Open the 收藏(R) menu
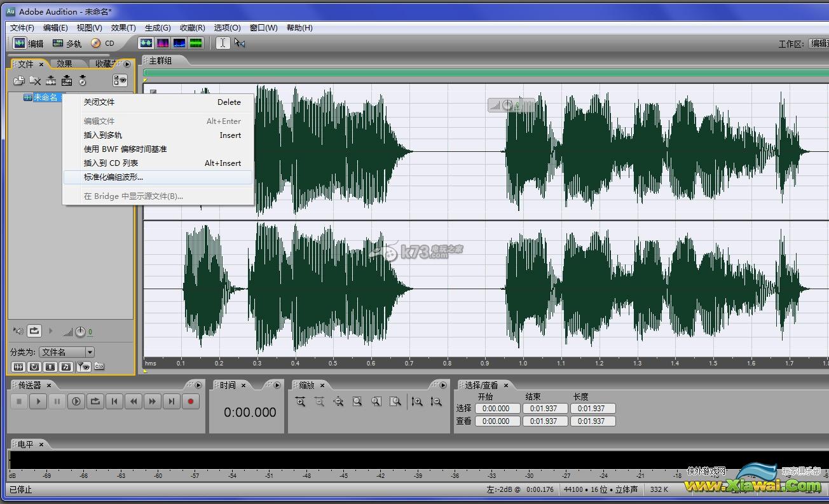829x504 pixels. tap(192, 28)
